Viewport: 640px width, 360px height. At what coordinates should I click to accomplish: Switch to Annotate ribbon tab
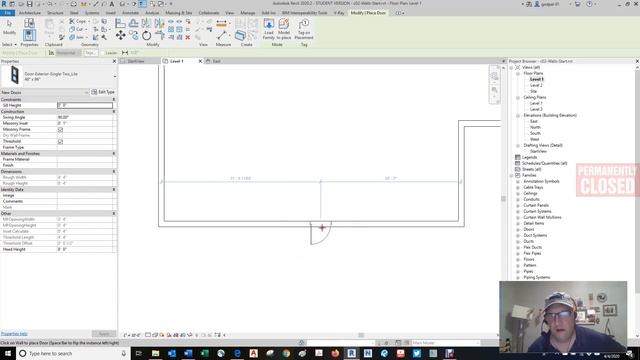[x=131, y=13]
